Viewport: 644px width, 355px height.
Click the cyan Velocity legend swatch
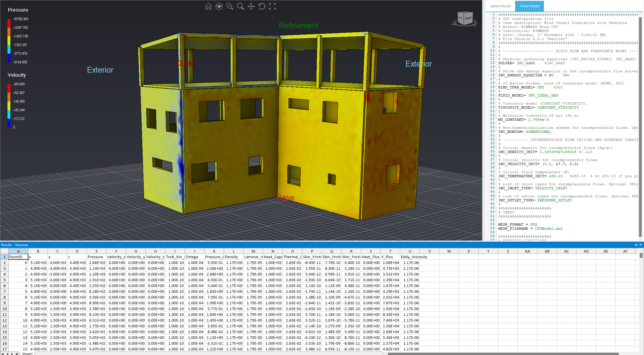click(9, 114)
